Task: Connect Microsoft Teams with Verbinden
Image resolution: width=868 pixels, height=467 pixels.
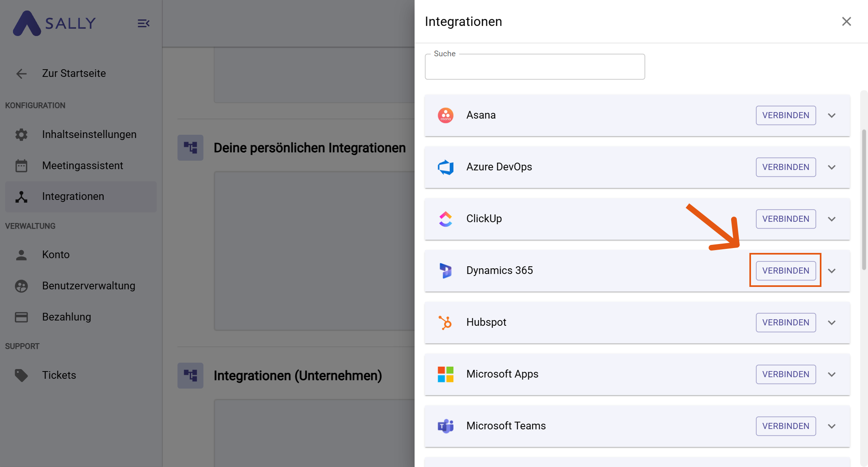Action: [786, 426]
